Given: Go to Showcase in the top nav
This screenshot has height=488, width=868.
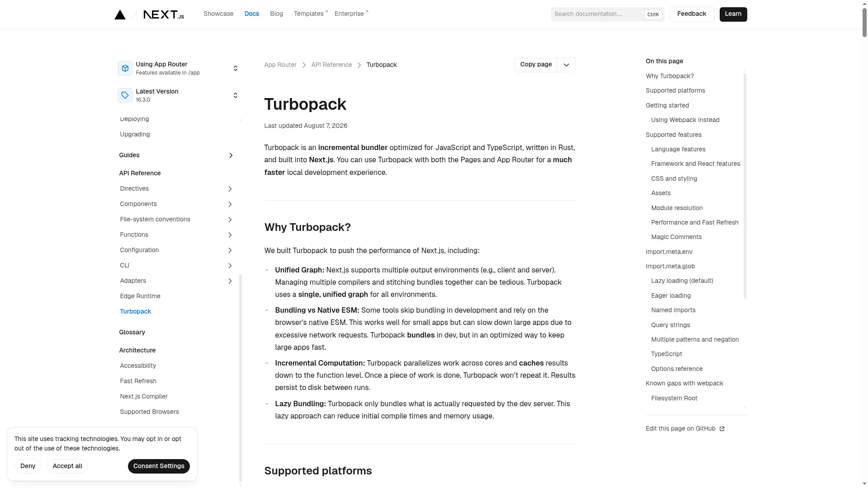Looking at the screenshot, I should click(218, 14).
